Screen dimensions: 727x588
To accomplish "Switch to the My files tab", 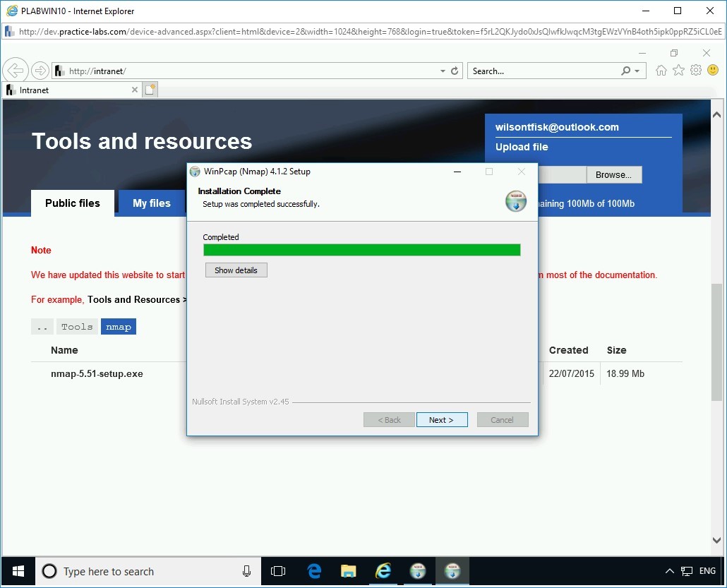I will point(151,203).
